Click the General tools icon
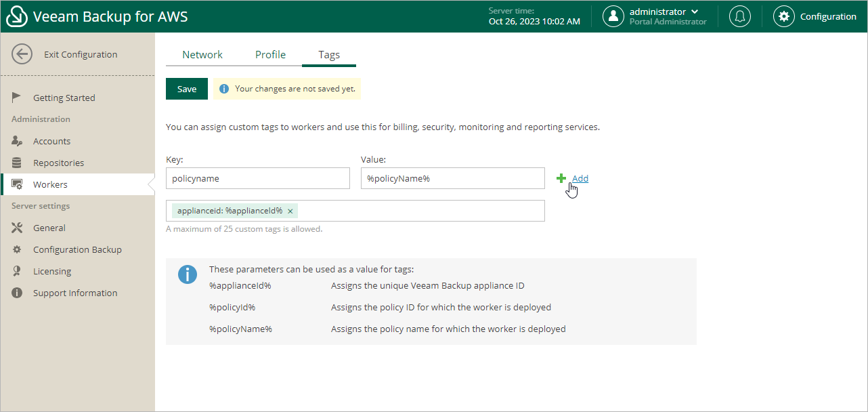 17,228
